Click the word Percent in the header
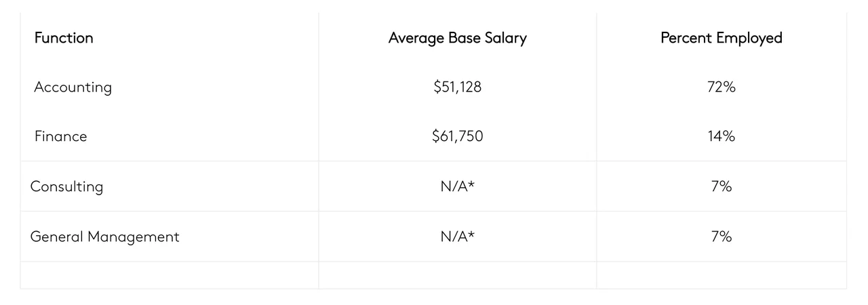This screenshot has height=305, width=868. click(x=686, y=38)
